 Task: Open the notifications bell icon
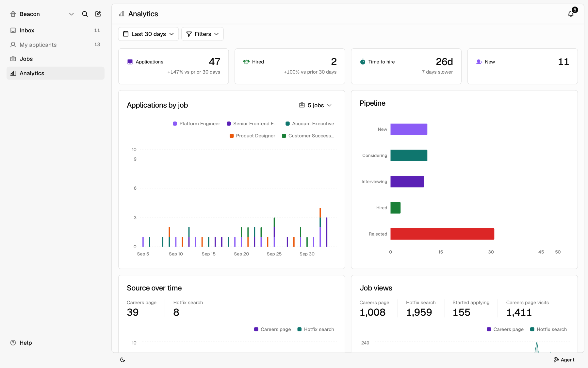571,14
